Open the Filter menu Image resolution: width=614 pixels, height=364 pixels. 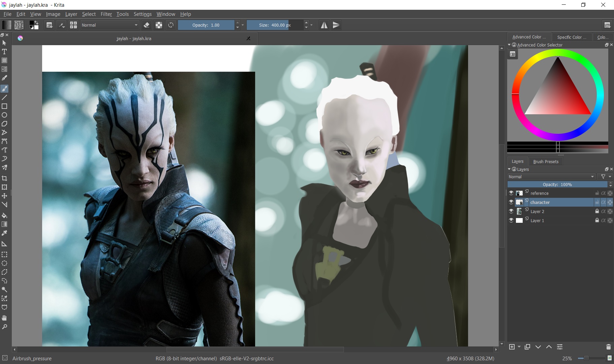click(106, 14)
